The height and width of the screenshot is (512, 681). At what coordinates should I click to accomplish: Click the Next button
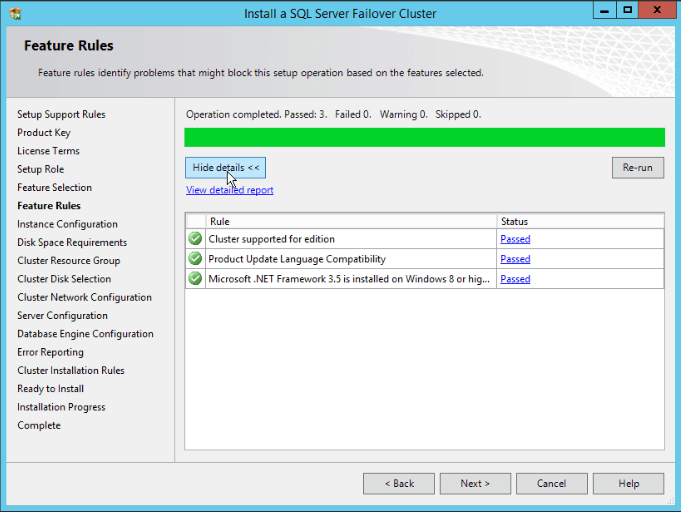click(475, 483)
